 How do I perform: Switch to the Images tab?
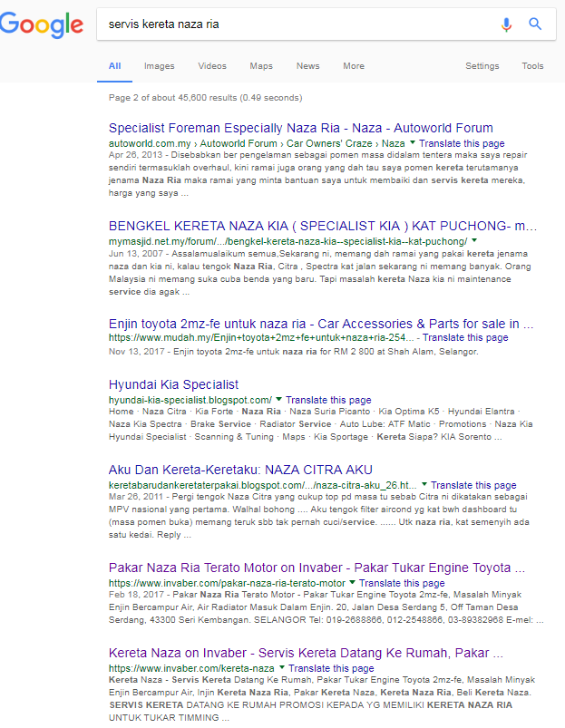click(160, 66)
